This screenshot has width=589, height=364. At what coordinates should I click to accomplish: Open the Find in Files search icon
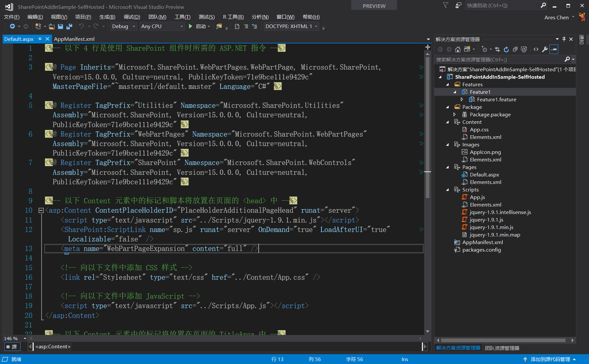219,26
